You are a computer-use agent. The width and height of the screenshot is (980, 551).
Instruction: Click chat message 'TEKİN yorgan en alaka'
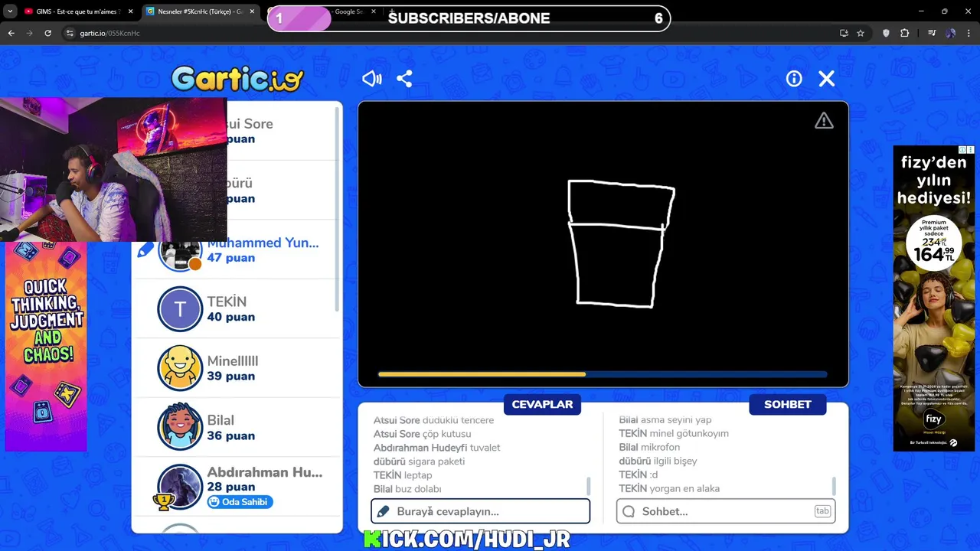(669, 488)
